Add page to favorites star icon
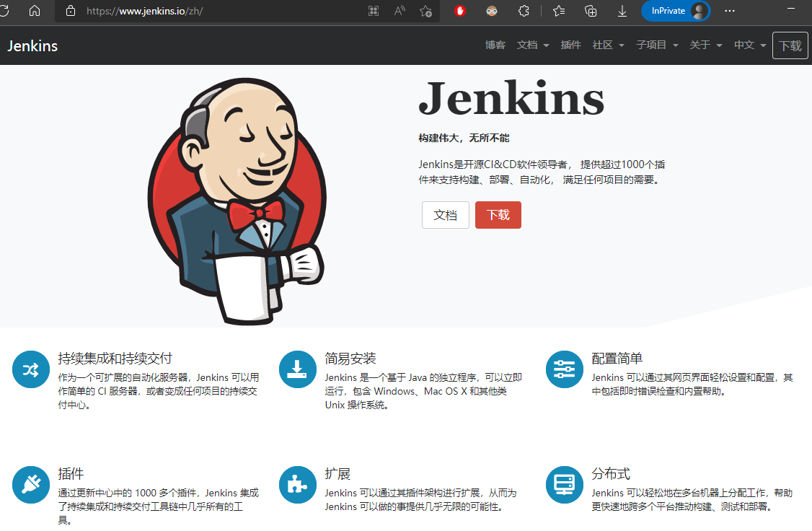The height and width of the screenshot is (531, 812). coord(425,11)
